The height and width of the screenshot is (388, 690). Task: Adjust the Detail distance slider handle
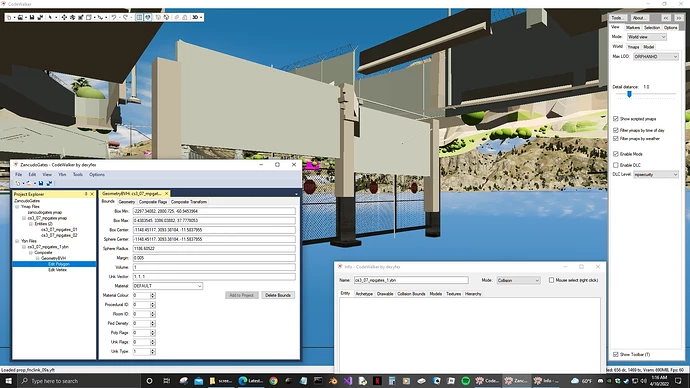(629, 94)
